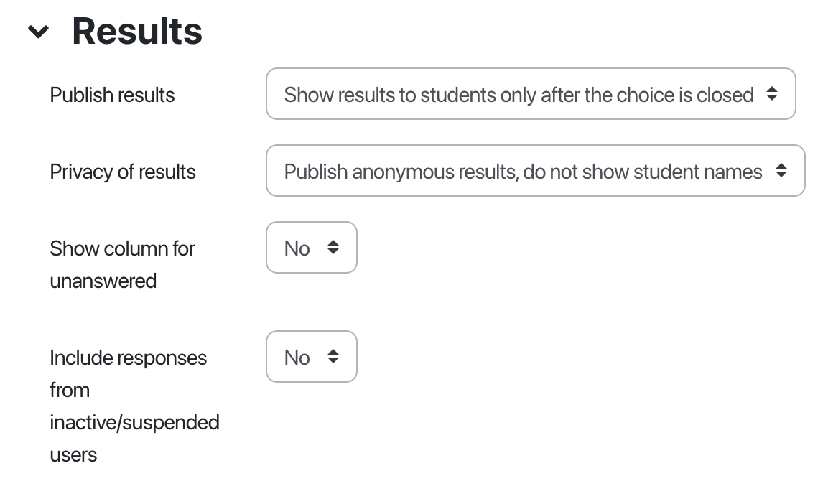Click arrows icon in Show column for unanswered select

(333, 248)
